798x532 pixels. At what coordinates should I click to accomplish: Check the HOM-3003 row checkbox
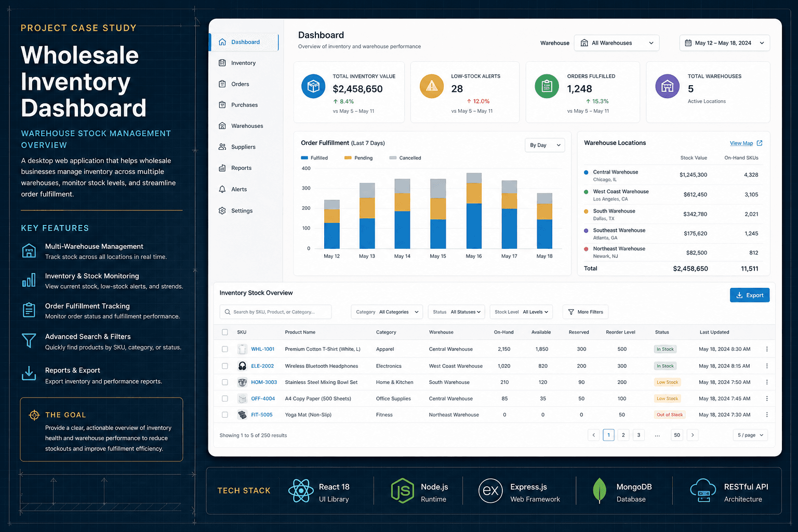click(x=225, y=382)
